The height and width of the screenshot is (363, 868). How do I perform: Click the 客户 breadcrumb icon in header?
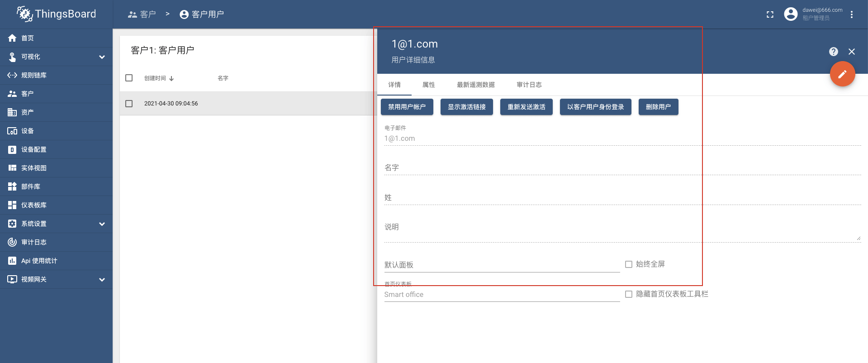pos(132,14)
